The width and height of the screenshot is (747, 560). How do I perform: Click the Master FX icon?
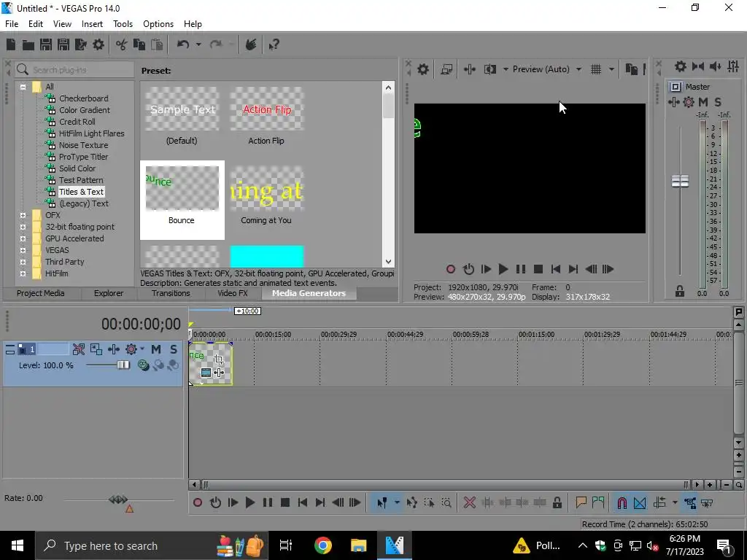pyautogui.click(x=673, y=102)
